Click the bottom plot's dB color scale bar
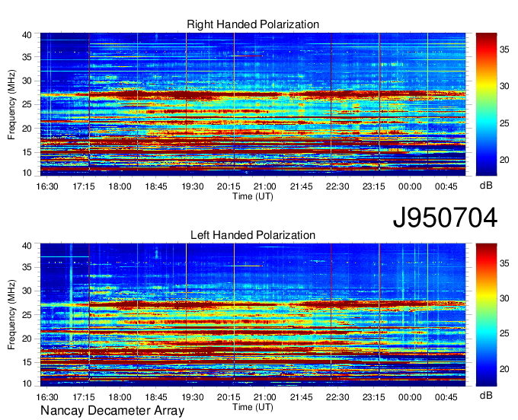Image resolution: width=518 pixels, height=420 pixels. pyautogui.click(x=486, y=314)
